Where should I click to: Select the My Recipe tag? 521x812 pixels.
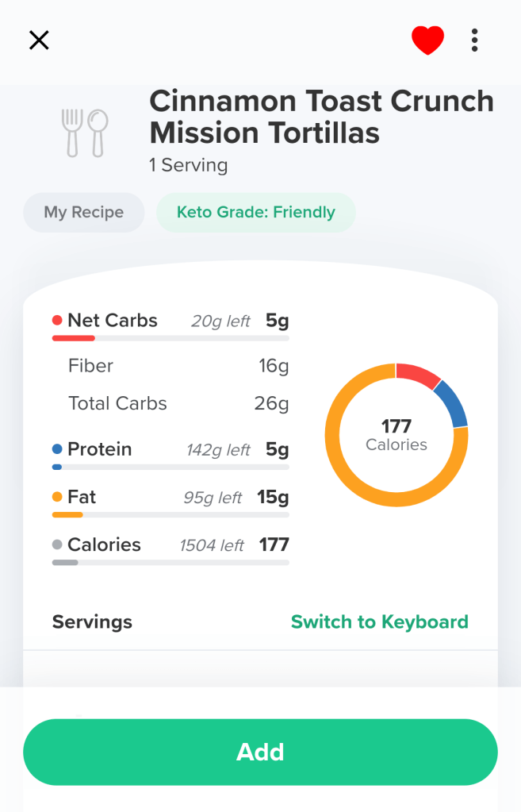point(84,213)
